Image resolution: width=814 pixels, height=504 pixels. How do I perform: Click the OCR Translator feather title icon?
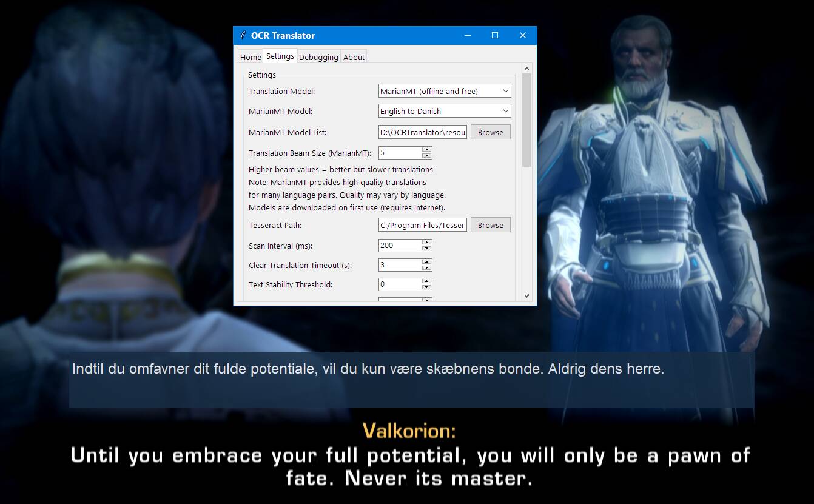[243, 35]
